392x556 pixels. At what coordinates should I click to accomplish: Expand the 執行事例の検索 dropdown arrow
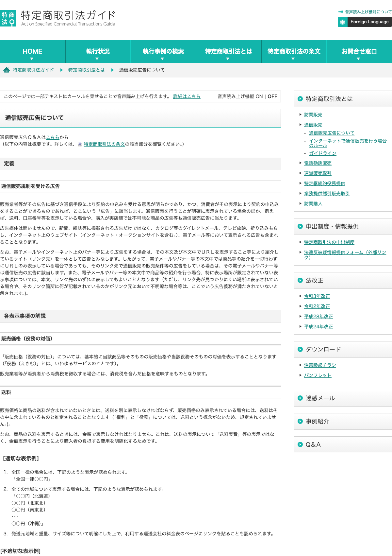click(162, 59)
